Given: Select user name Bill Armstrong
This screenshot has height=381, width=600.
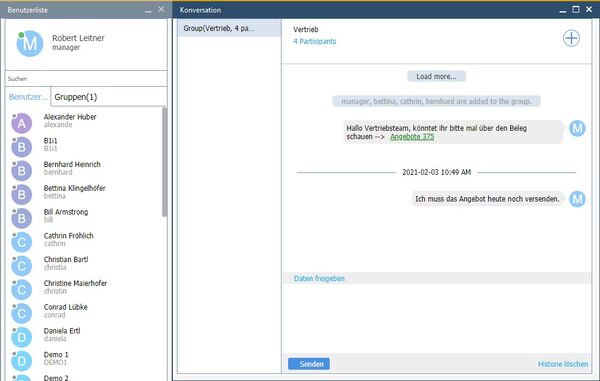Looking at the screenshot, I should tap(66, 212).
